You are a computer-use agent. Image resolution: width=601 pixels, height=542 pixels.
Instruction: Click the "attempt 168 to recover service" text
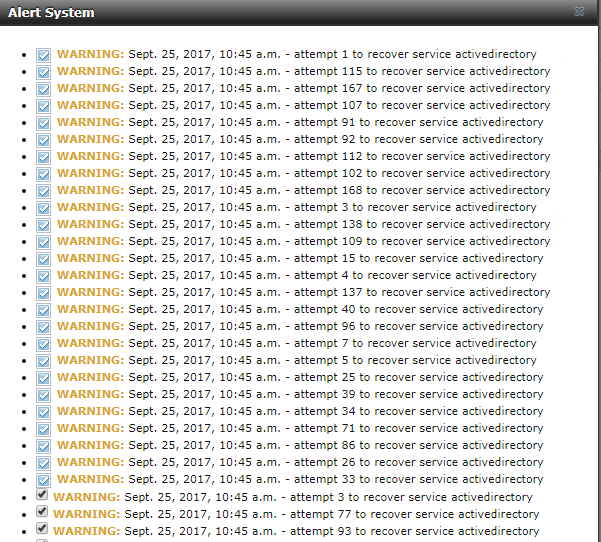tap(422, 190)
